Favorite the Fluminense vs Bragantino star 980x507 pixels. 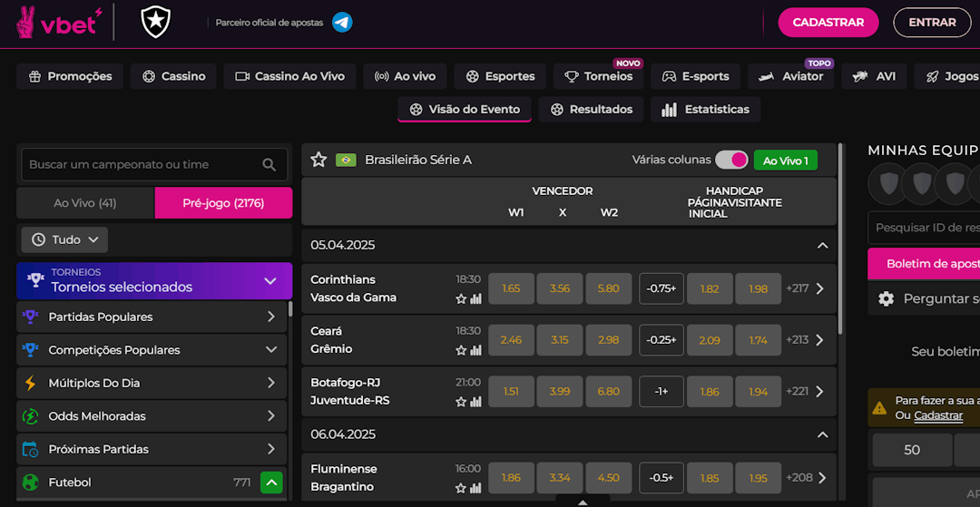[x=461, y=488]
